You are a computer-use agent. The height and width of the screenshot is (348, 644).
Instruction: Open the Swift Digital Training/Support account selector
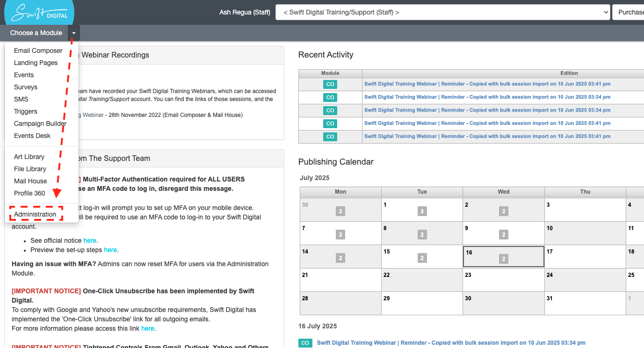tap(442, 12)
